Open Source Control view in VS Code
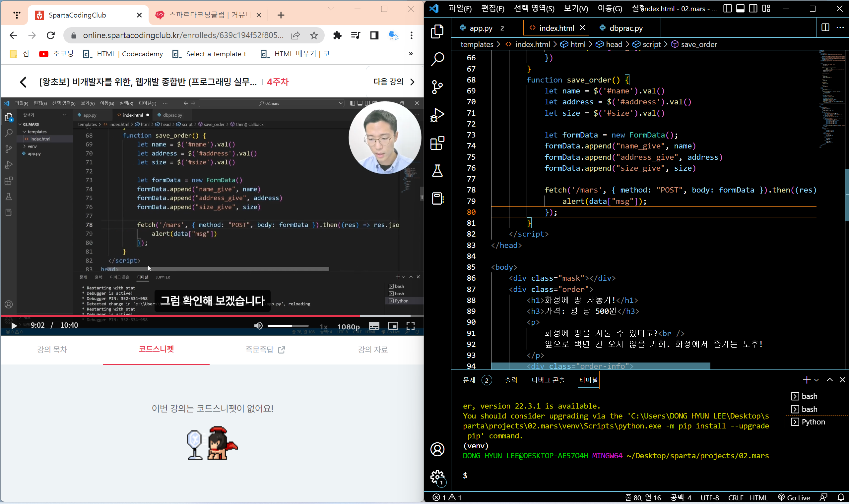Screen dimensions: 849x504 (437, 87)
